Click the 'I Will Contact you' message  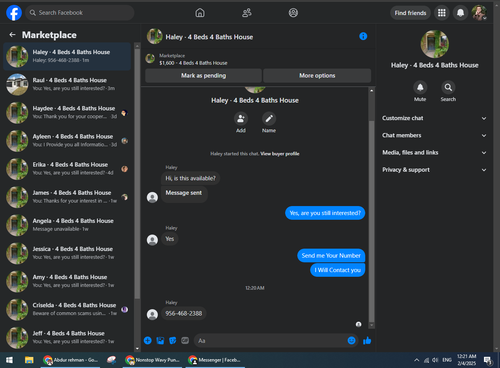pos(338,270)
